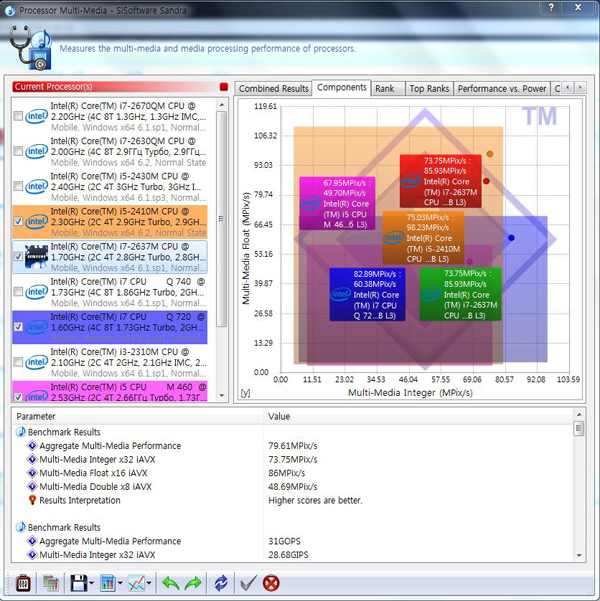The image size is (600, 601).
Task: Open the save icon dropdown arrow
Action: (x=91, y=583)
